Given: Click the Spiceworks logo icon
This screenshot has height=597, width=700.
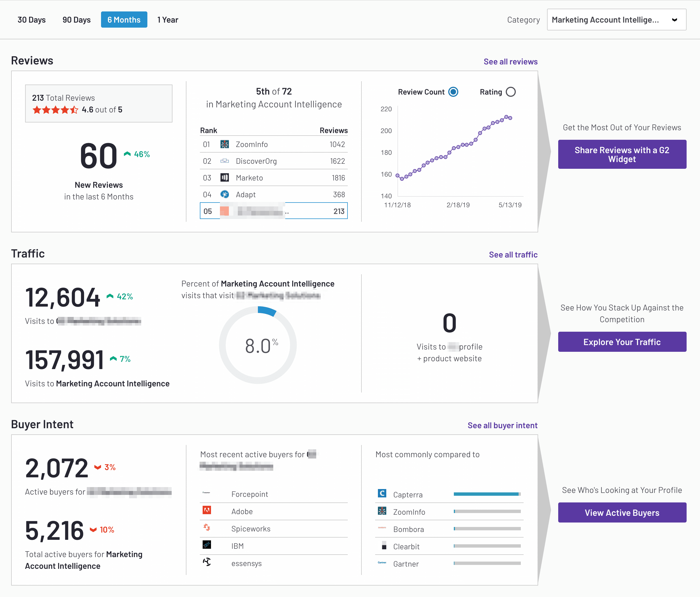Looking at the screenshot, I should 207,528.
